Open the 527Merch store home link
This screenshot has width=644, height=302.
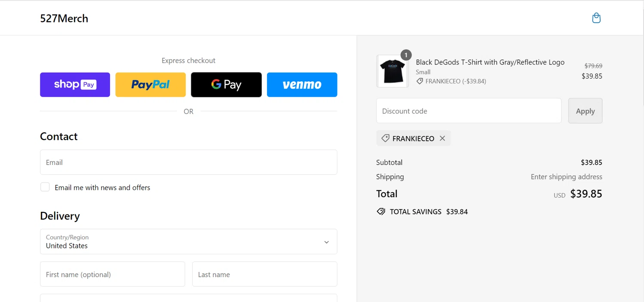coord(64,18)
